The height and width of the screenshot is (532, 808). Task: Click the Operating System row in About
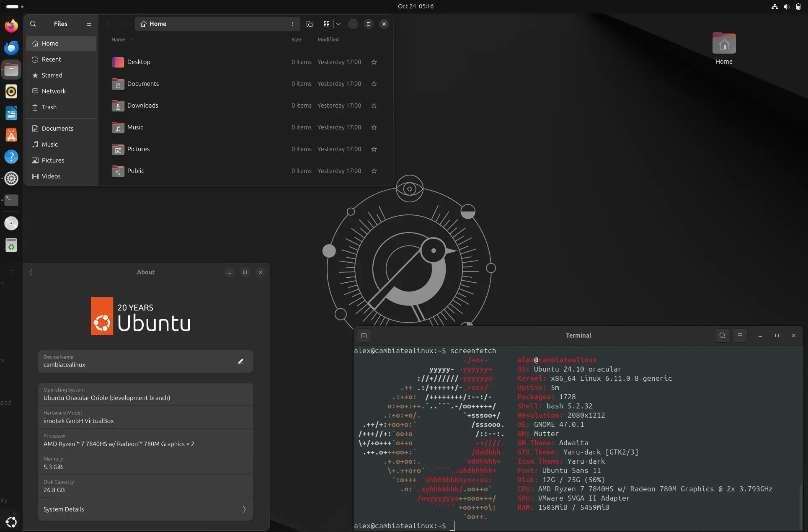pos(145,394)
